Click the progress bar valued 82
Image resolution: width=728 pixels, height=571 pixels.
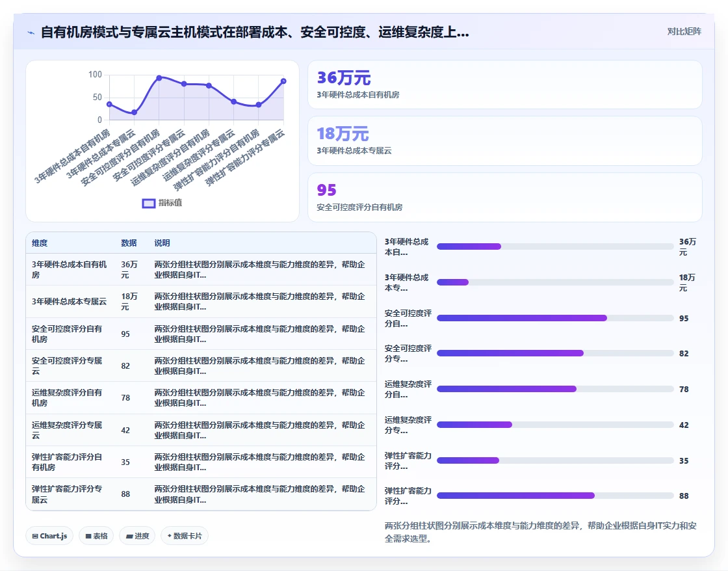point(555,354)
